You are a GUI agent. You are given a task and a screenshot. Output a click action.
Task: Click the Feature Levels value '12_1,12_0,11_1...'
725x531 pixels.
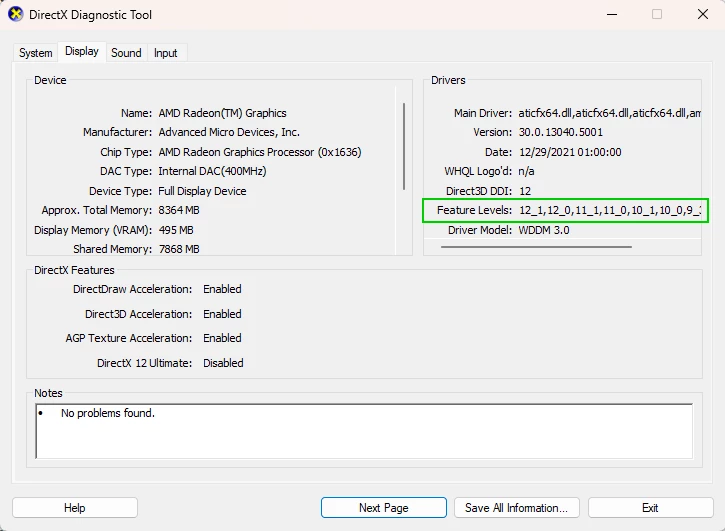coord(610,210)
